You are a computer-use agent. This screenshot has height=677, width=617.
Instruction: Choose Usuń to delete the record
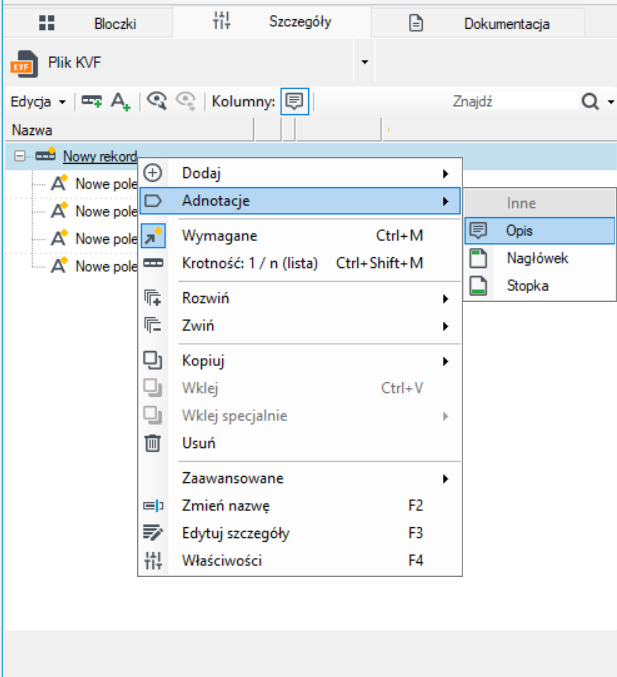(x=300, y=443)
